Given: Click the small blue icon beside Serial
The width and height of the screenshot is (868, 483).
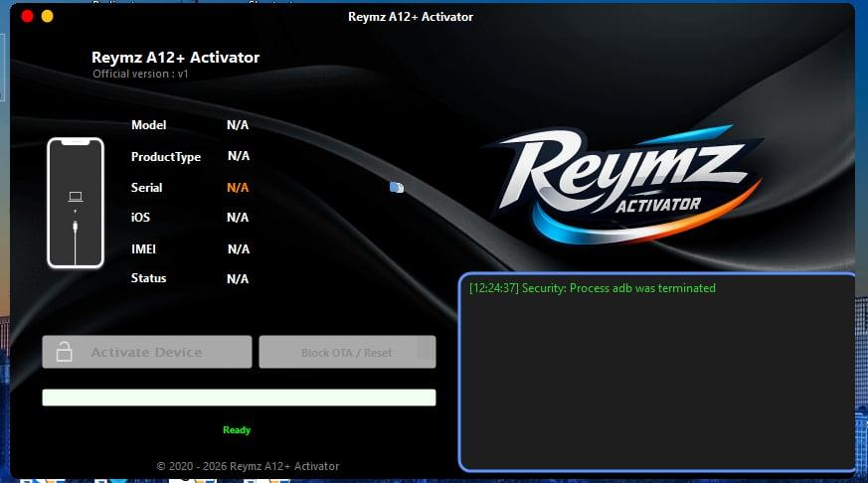Looking at the screenshot, I should [x=397, y=187].
